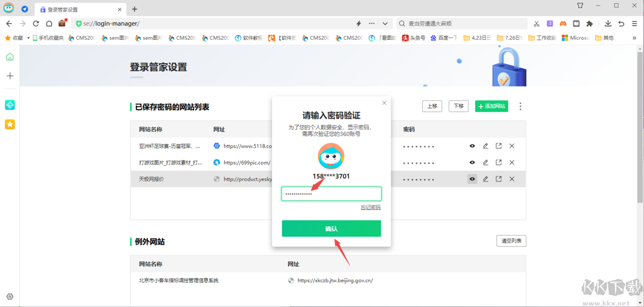Click the home icon in the toolbar
The image size is (644, 307).
(x=49, y=24)
